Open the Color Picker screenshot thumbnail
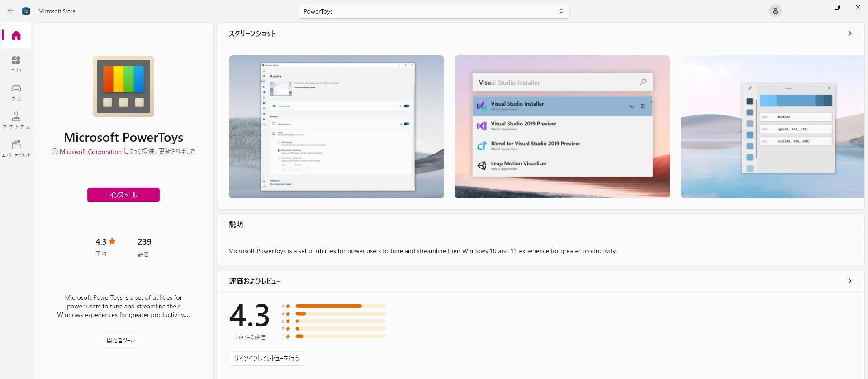The width and height of the screenshot is (868, 379). pos(773,127)
